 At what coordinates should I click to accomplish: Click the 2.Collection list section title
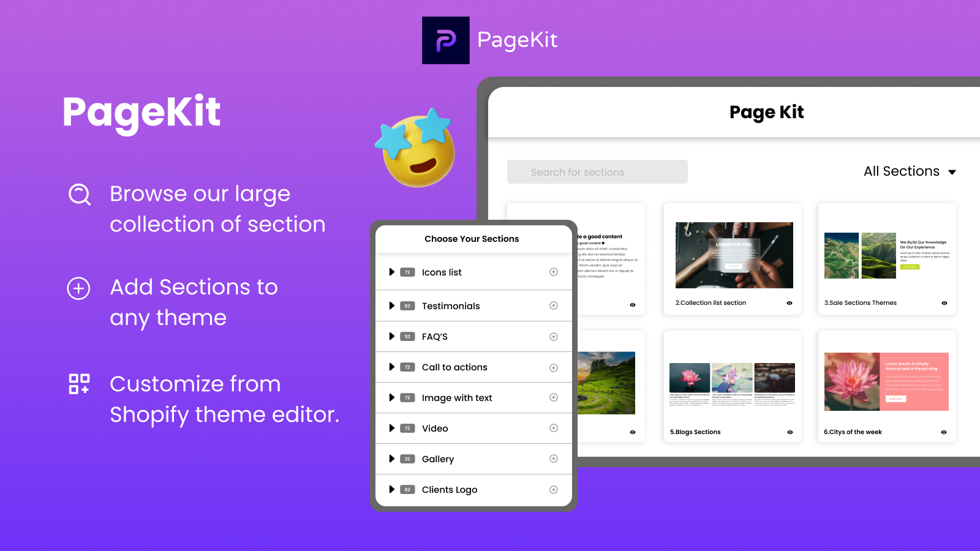(x=710, y=303)
